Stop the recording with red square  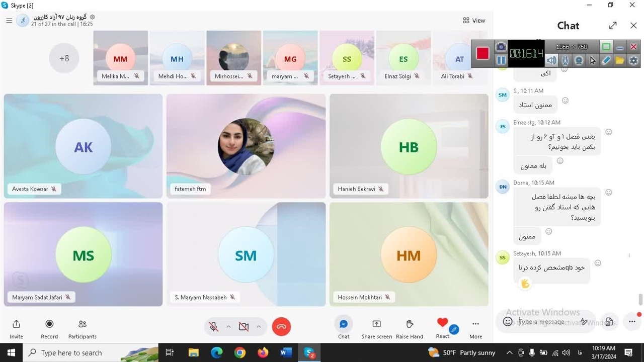pyautogui.click(x=482, y=53)
